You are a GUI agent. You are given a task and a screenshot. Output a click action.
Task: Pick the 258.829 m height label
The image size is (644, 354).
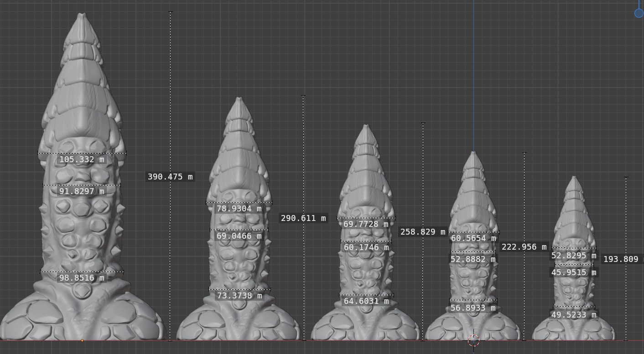click(423, 232)
